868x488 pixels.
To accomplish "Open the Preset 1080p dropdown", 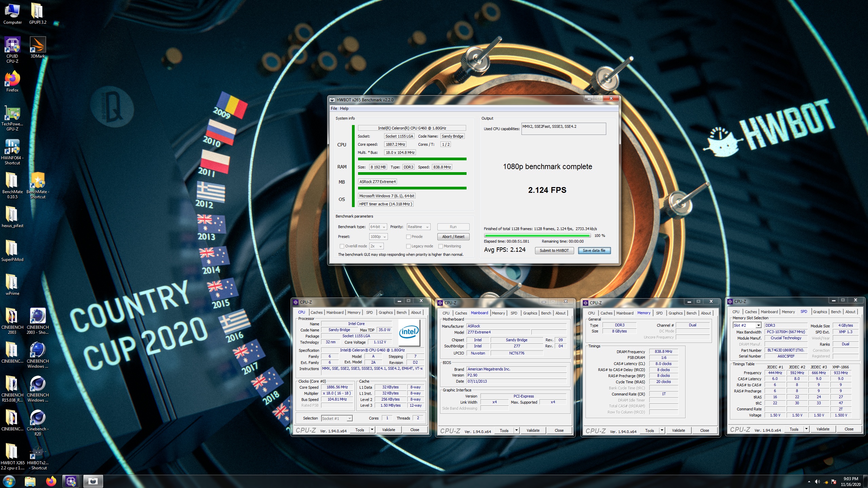I will (378, 237).
